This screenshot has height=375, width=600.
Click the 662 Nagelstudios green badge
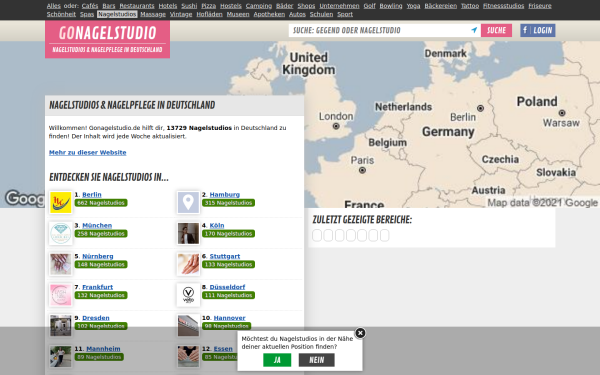101,203
